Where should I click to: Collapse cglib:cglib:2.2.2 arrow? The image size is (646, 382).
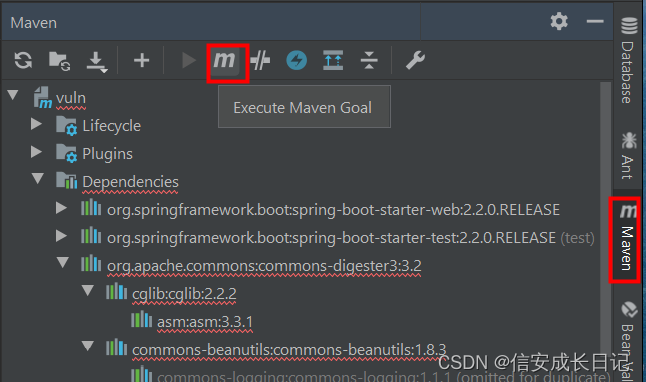tap(88, 291)
